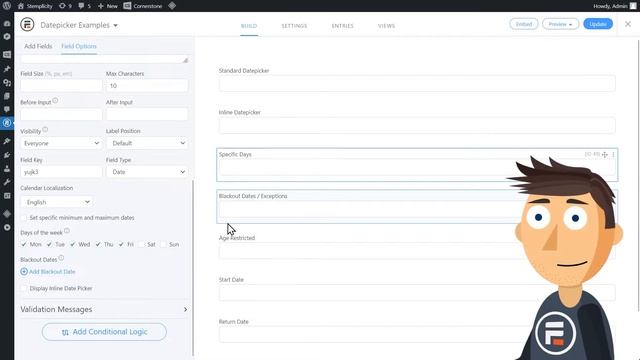Expand the Validation Messages section
Screen dimensions: 640x360
click(x=104, y=309)
